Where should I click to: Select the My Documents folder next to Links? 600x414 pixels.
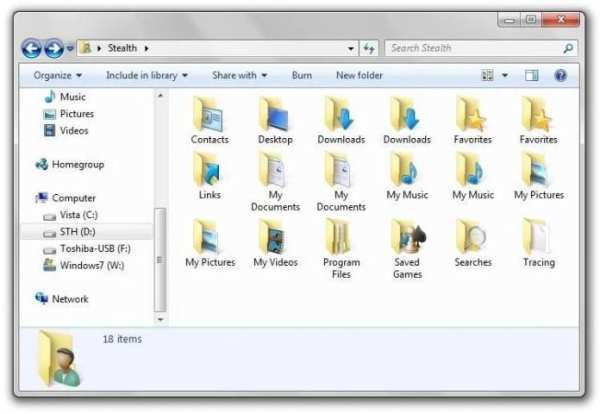(x=276, y=182)
